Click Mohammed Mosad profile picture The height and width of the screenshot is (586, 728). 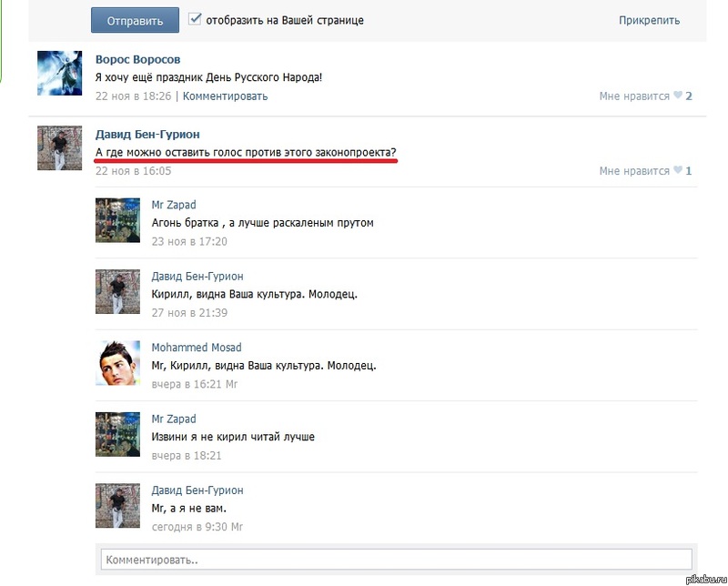118,363
